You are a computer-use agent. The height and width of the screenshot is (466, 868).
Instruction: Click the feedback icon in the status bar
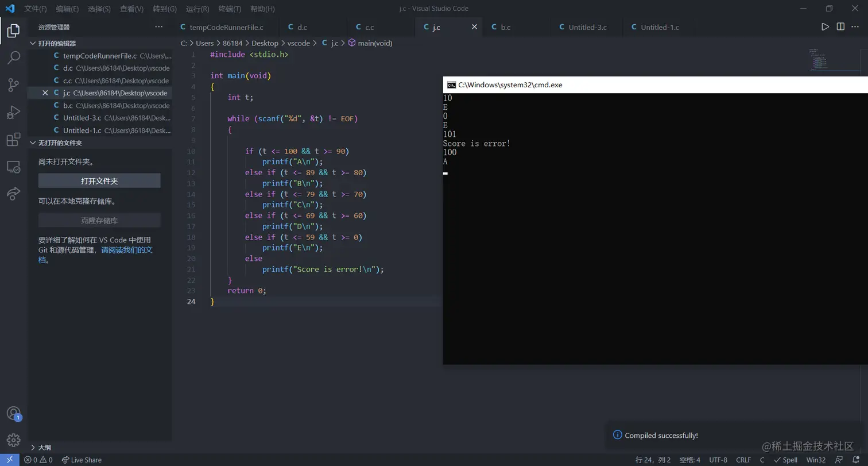coord(839,460)
